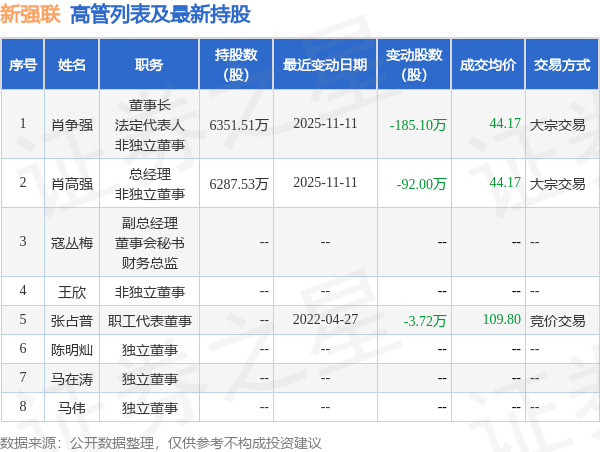Image resolution: width=600 pixels, height=452 pixels.
Task: Click 法定代表人 in 肖争强's positions
Action: click(150, 125)
